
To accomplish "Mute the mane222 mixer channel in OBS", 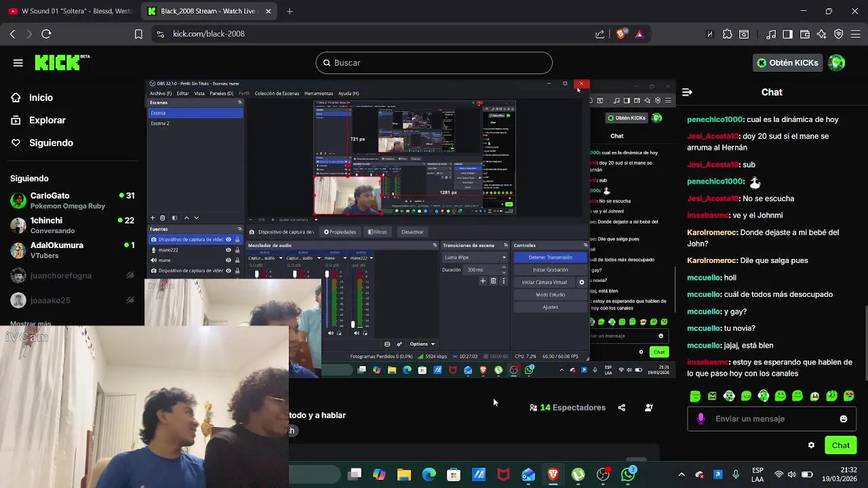I will (355, 333).
